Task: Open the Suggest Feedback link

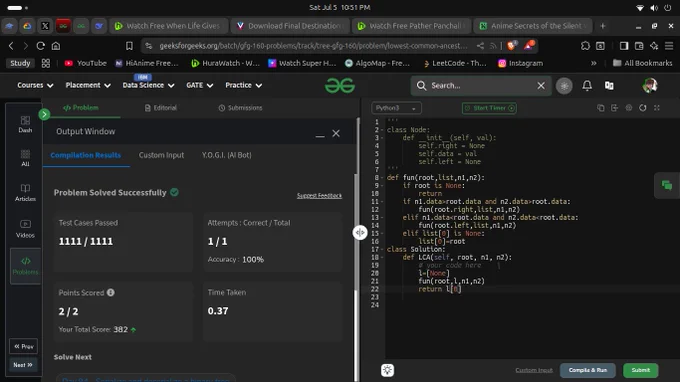Action: [x=319, y=196]
